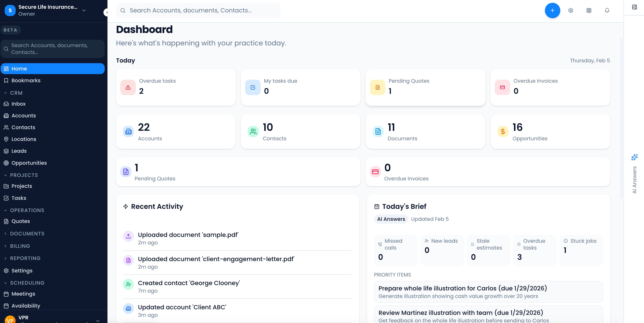Image resolution: width=644 pixels, height=323 pixels.
Task: Toggle the right side panel icon
Action: [634, 7]
